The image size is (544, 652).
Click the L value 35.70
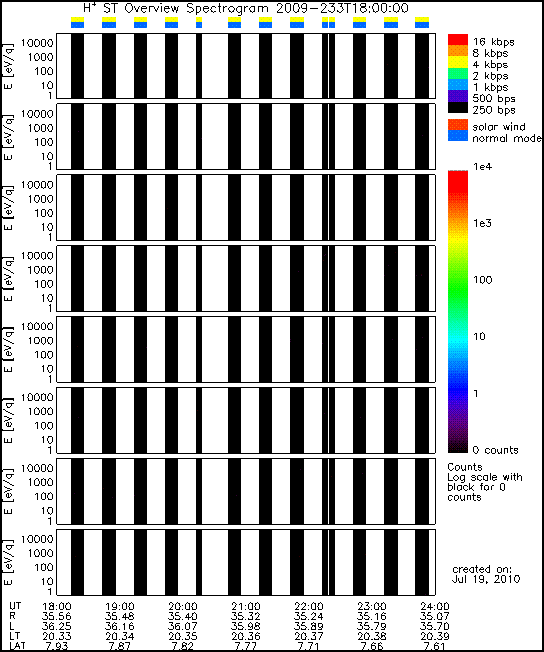tap(435, 626)
